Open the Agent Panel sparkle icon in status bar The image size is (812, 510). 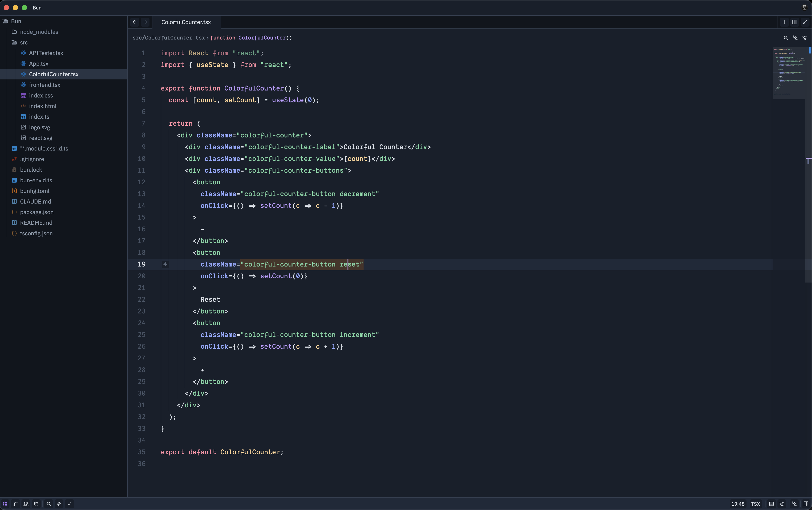point(794,504)
